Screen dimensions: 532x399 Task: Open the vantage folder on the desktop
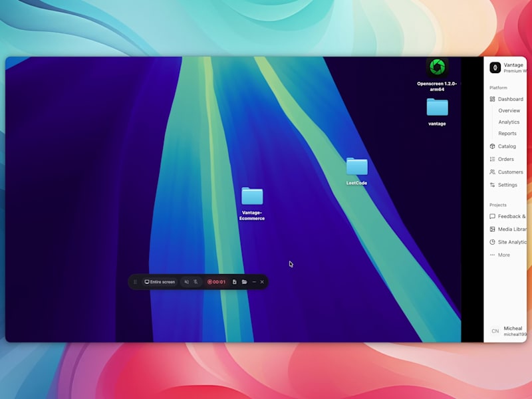click(437, 108)
